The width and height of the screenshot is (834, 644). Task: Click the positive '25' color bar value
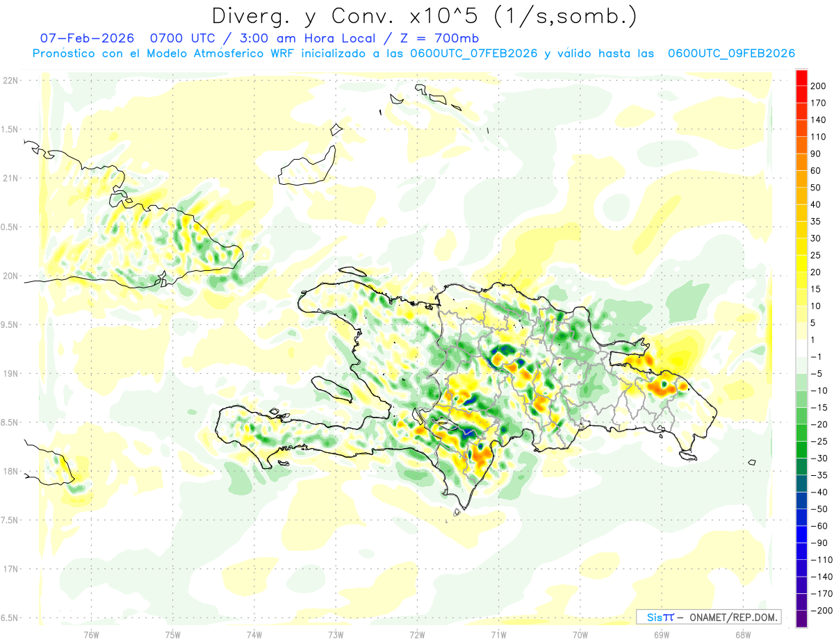click(816, 256)
